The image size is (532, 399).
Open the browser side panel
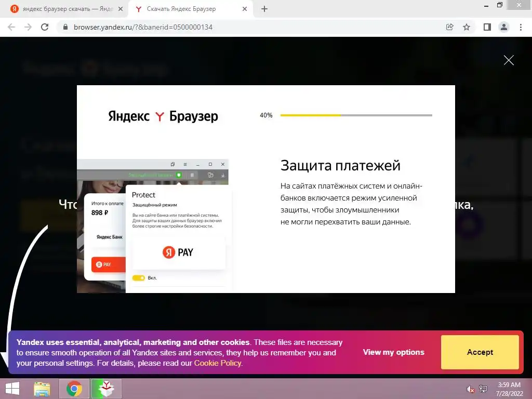(487, 27)
